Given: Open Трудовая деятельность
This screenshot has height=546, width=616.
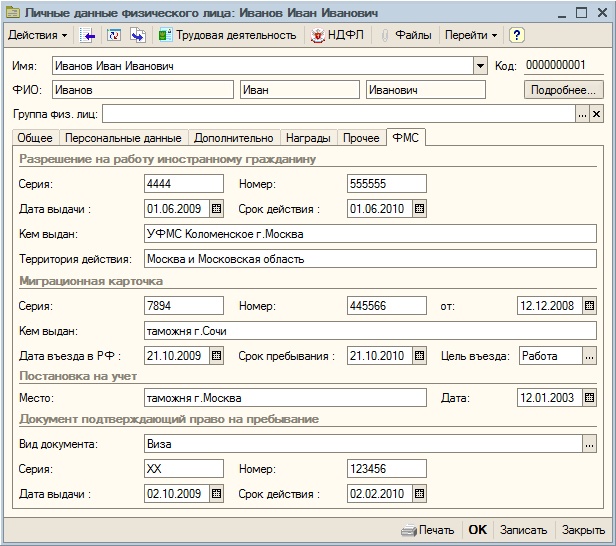Looking at the screenshot, I should coord(227,35).
